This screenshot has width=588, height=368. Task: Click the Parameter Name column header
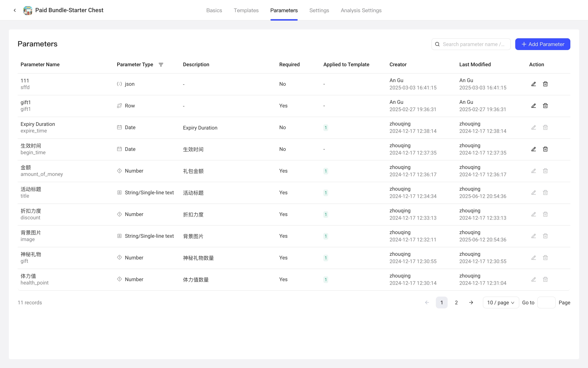(x=40, y=65)
